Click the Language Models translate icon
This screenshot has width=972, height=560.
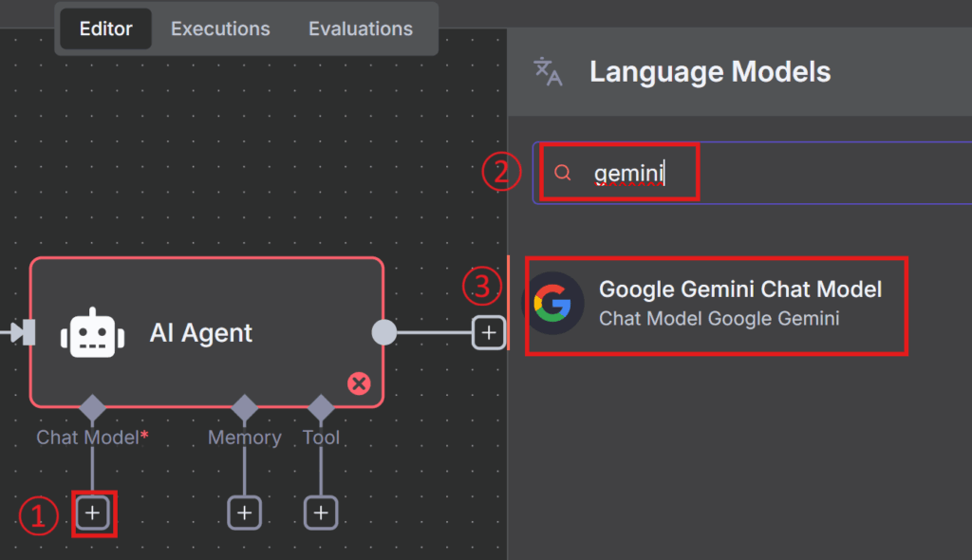[549, 72]
